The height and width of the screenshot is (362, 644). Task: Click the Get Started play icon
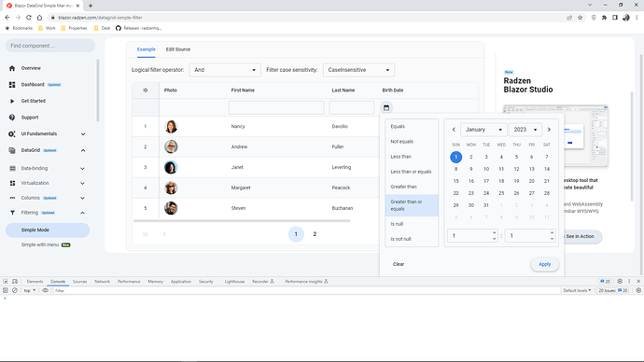coord(12,101)
